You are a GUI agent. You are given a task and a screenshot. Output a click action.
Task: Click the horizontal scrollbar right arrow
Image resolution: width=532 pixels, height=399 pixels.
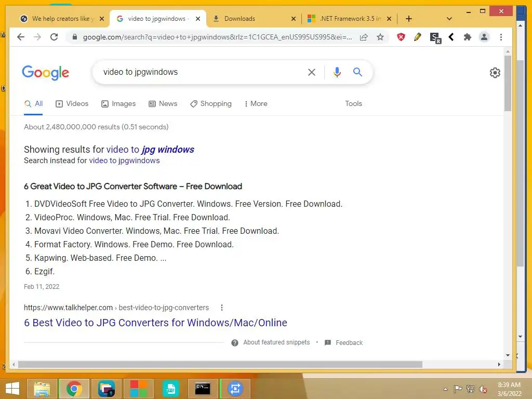pyautogui.click(x=499, y=364)
